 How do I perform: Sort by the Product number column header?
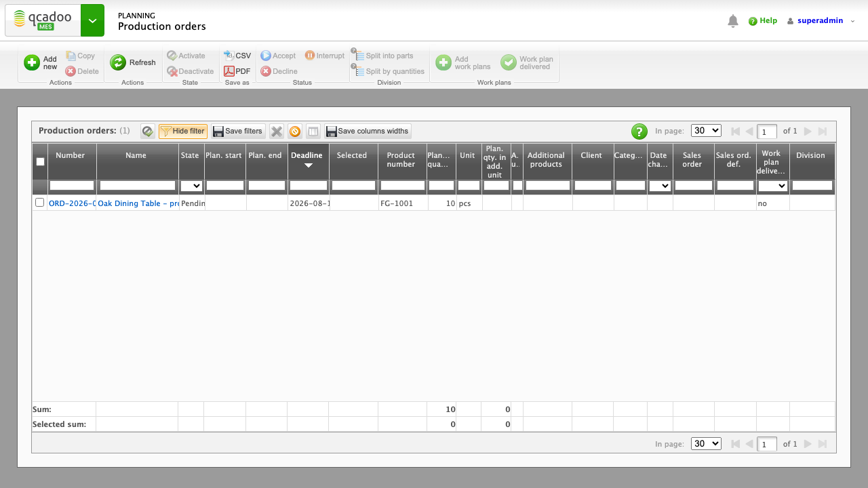[402, 161]
